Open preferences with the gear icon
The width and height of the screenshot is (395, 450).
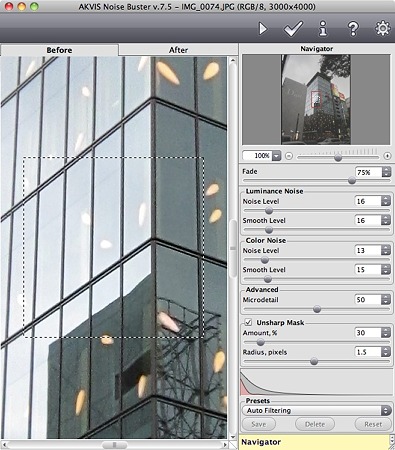(383, 28)
